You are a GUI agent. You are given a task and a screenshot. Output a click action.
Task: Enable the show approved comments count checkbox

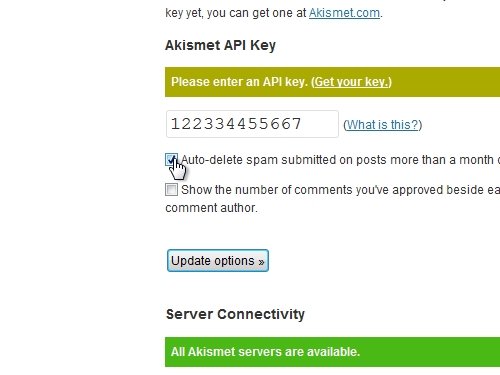click(x=171, y=190)
